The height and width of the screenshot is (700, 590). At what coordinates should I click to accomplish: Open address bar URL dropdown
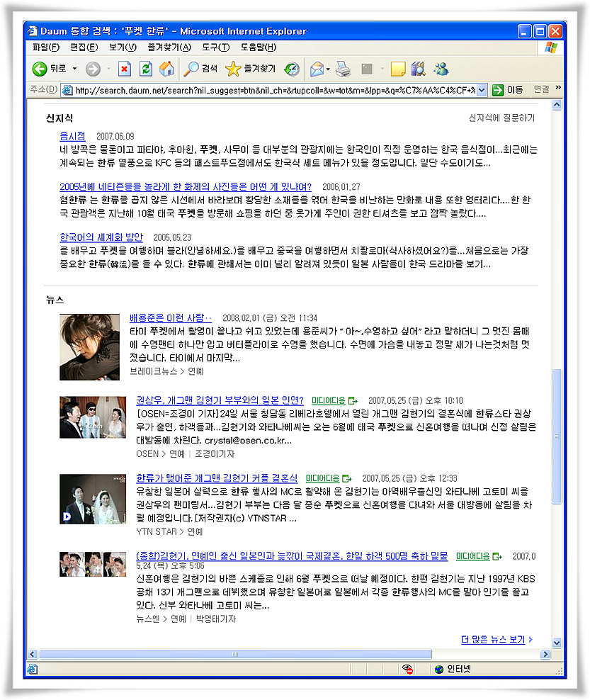coord(482,90)
